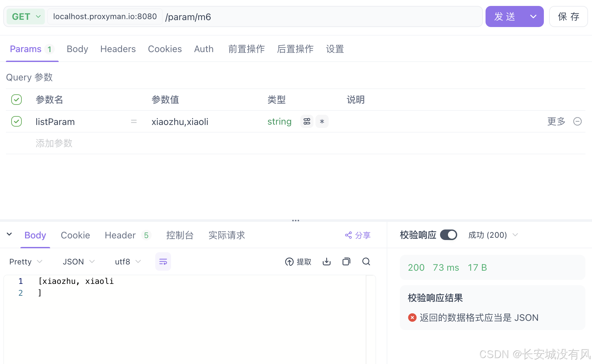Click the 73 ms response time
This screenshot has width=592, height=364.
click(446, 268)
